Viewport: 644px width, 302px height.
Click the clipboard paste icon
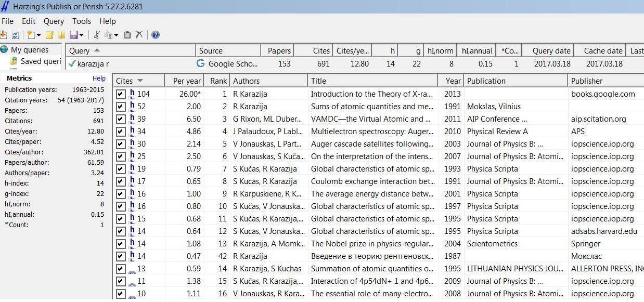(x=127, y=35)
